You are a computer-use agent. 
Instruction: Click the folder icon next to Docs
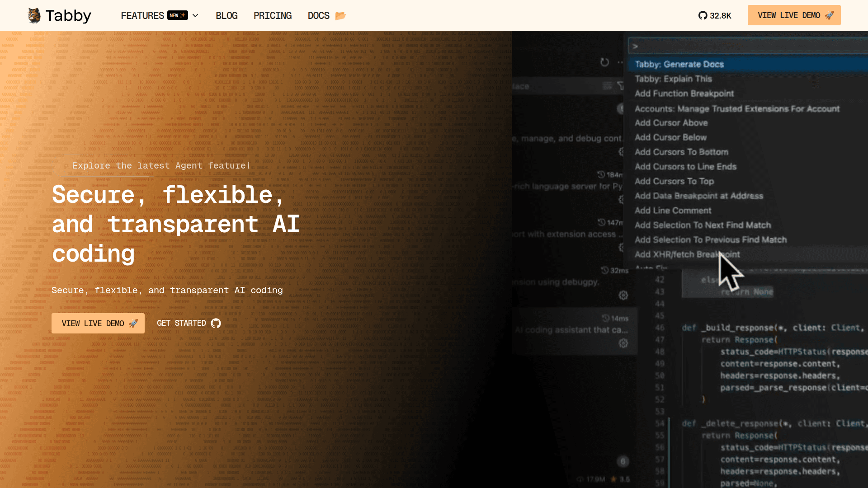(x=340, y=16)
